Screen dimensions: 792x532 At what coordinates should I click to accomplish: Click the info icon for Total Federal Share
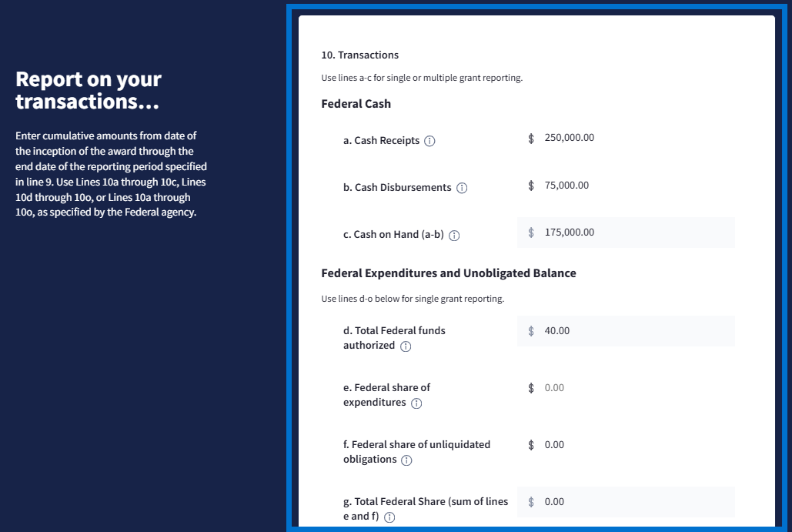(x=389, y=517)
